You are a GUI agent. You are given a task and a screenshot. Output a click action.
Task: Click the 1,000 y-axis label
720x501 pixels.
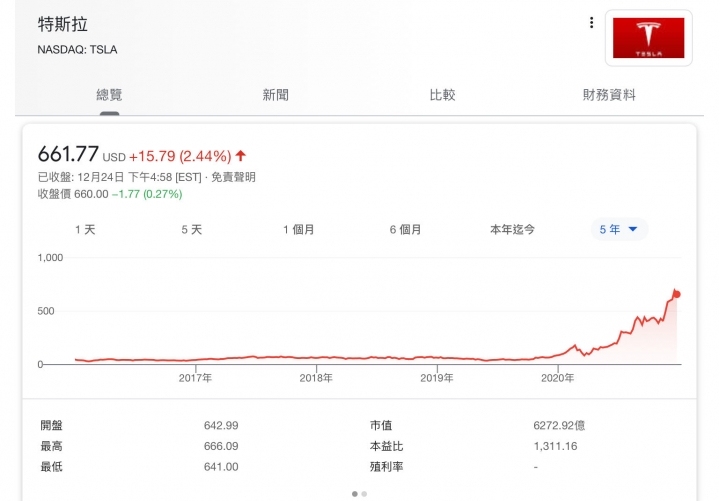[50, 258]
